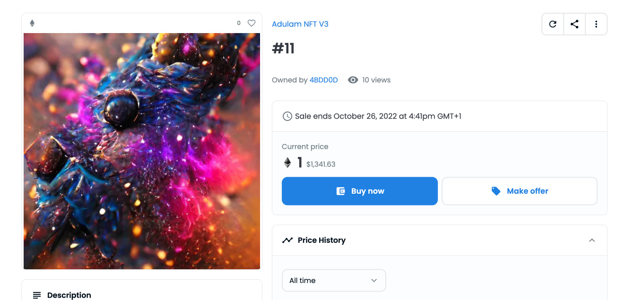
Task: Refresh the item metadata
Action: (x=552, y=24)
